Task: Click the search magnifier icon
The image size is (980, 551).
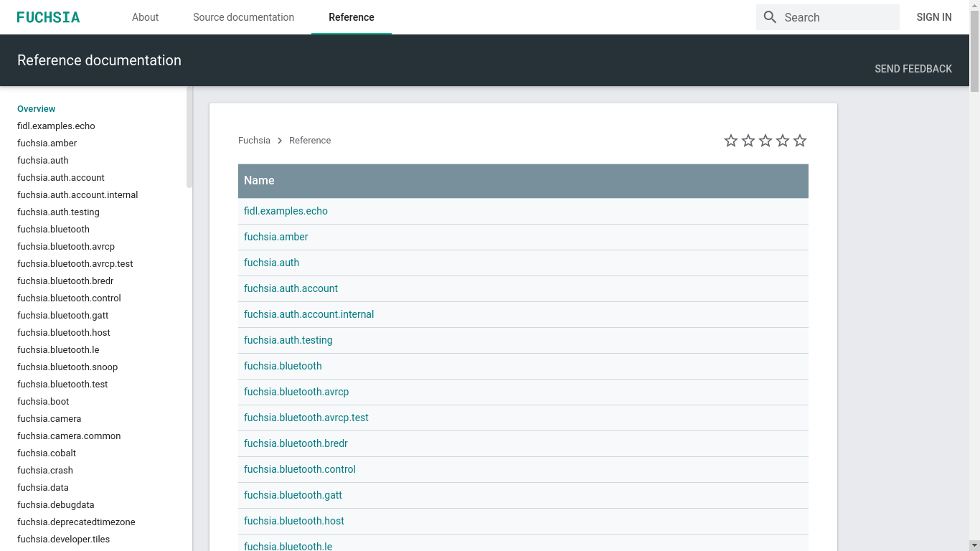Action: point(770,17)
